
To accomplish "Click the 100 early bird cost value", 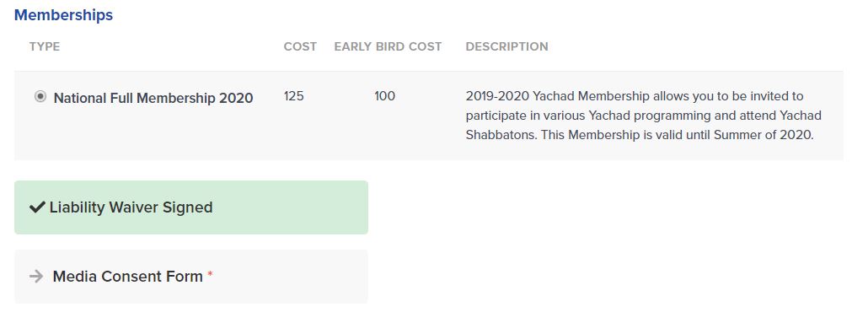I will tap(385, 96).
